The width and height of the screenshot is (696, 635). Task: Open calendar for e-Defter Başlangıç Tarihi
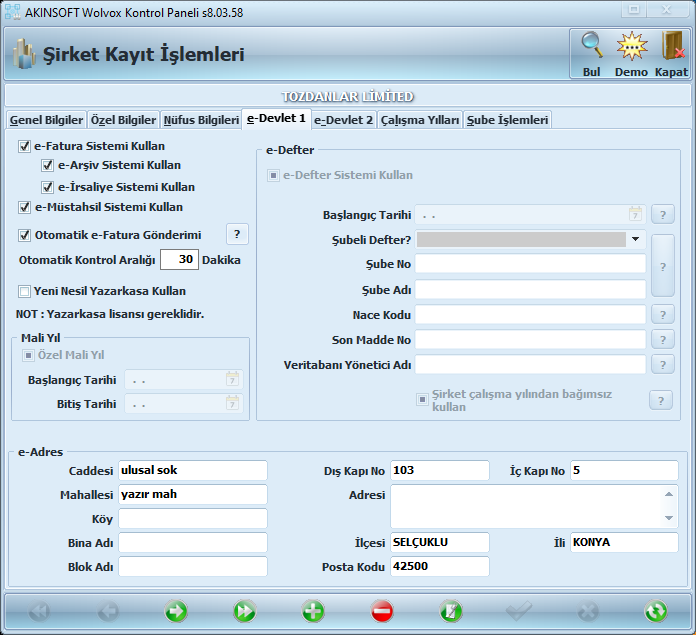tap(635, 215)
